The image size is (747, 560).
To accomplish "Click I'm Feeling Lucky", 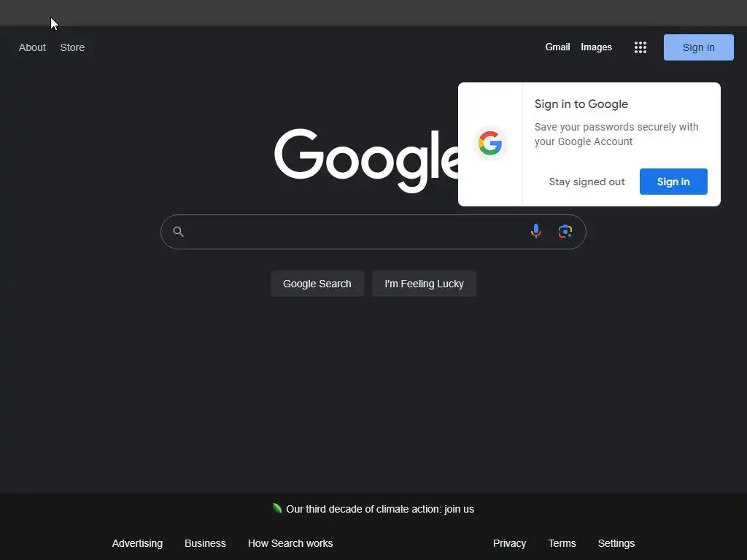I will click(x=424, y=284).
